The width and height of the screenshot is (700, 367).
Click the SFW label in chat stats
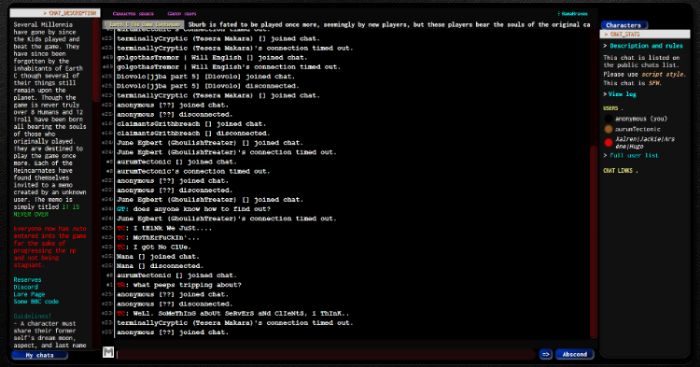[654, 83]
